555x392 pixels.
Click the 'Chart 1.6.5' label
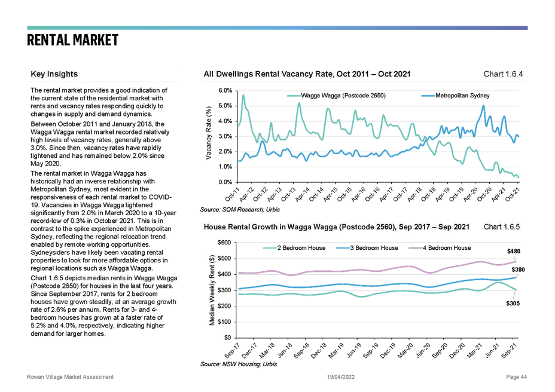click(x=502, y=227)
